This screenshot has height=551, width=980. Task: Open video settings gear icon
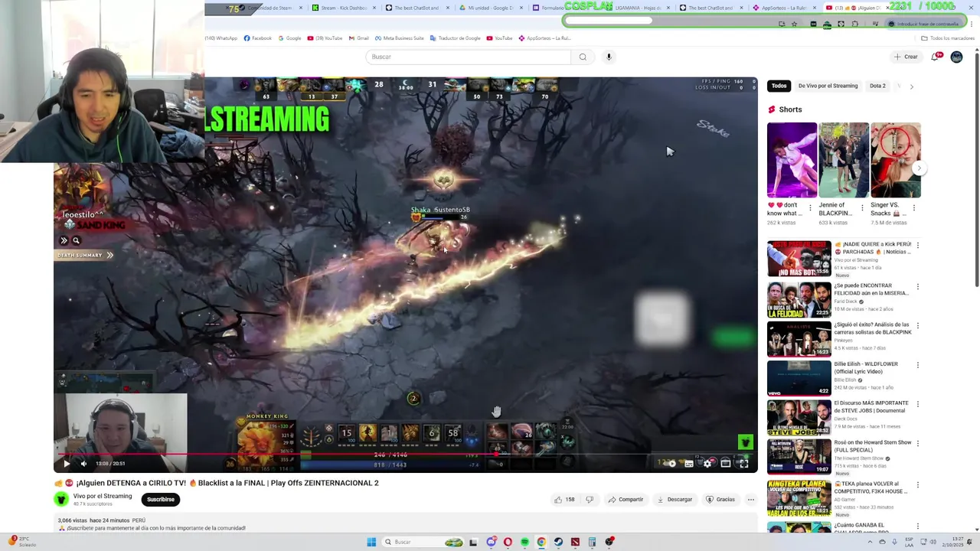click(x=707, y=463)
